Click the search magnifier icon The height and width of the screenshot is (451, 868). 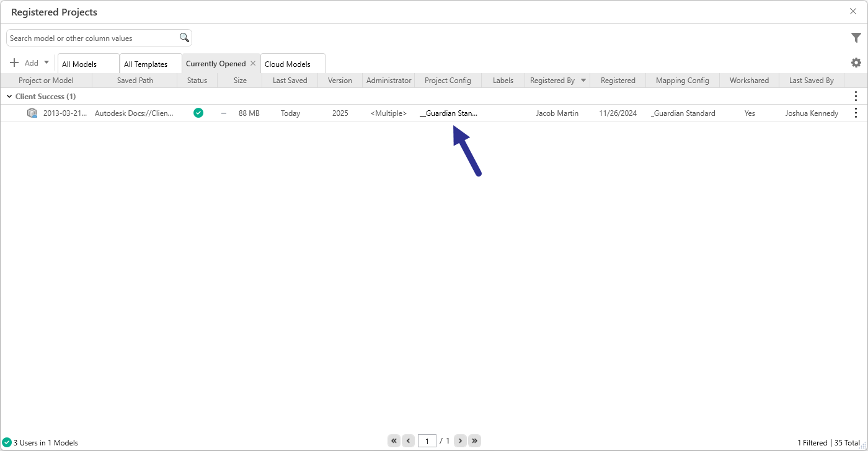pyautogui.click(x=184, y=38)
